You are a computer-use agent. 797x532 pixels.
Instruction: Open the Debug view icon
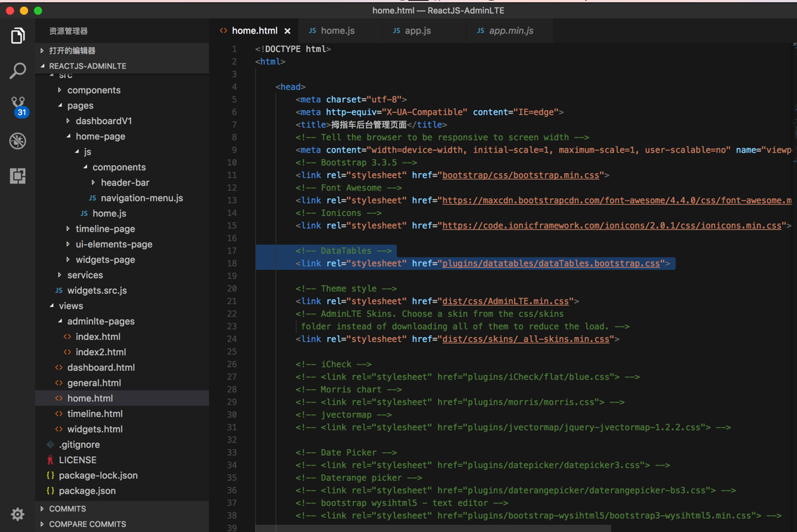(18, 141)
